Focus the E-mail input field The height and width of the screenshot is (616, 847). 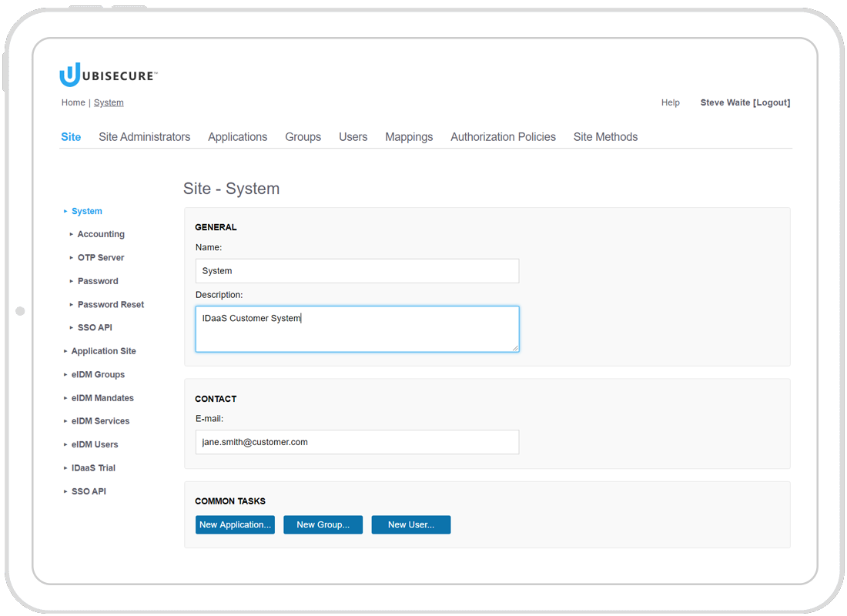(x=357, y=442)
